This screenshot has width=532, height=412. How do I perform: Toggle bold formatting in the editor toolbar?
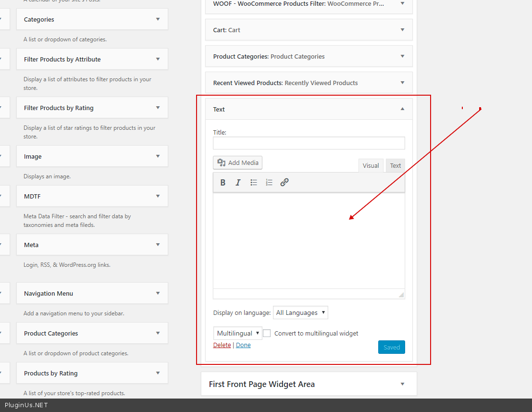[x=223, y=183]
